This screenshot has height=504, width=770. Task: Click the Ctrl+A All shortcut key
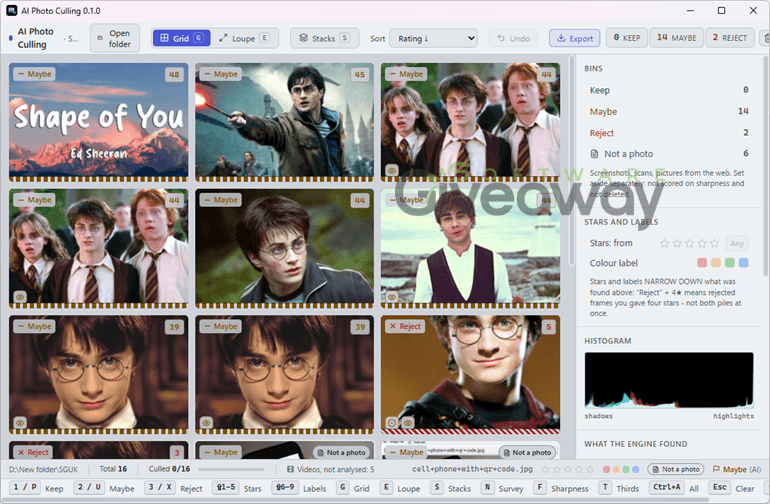pos(666,488)
